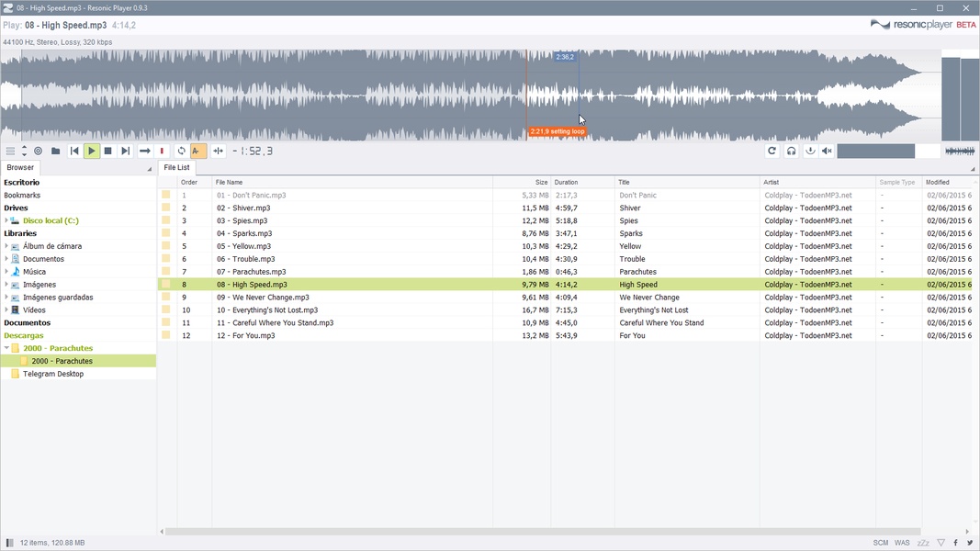The image size is (980, 551).
Task: Click the file icon for 12 - For You.mp3
Action: [165, 335]
